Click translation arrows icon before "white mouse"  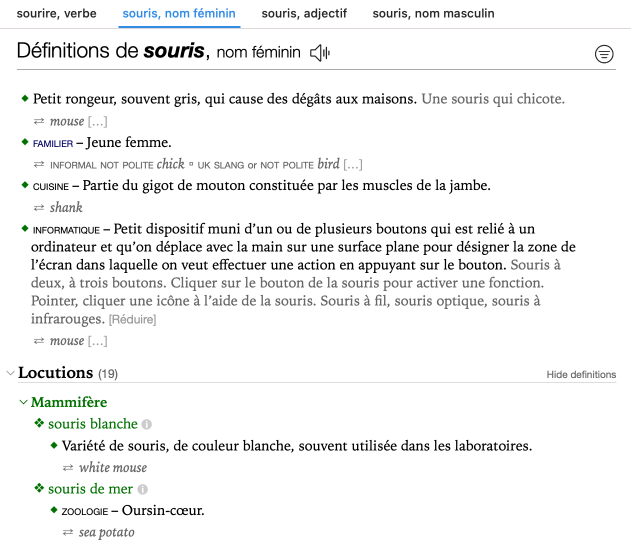coord(69,468)
